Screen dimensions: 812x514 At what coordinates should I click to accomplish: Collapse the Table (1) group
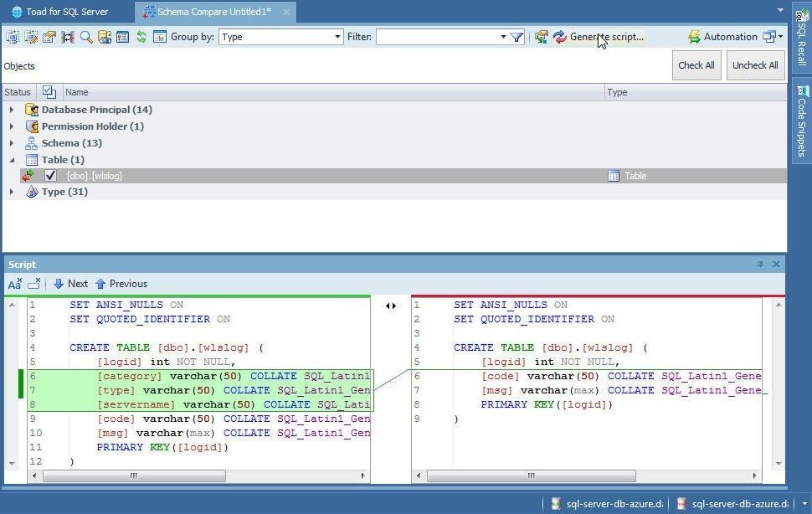tap(12, 160)
